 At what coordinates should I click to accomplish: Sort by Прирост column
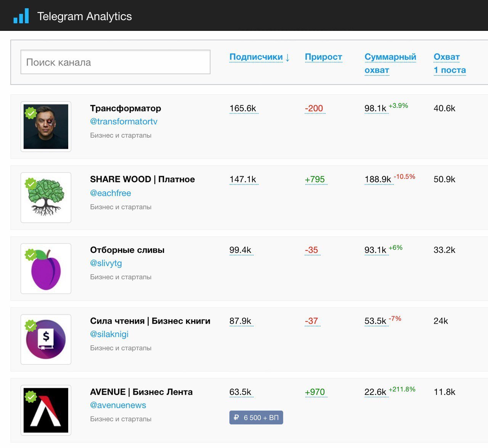point(323,57)
